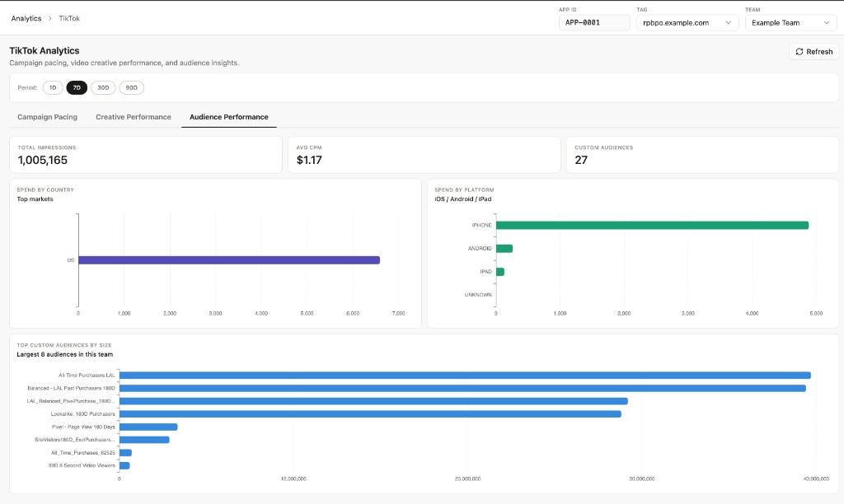This screenshot has width=844, height=504.
Task: Click the IPAD platform bar
Action: point(500,272)
